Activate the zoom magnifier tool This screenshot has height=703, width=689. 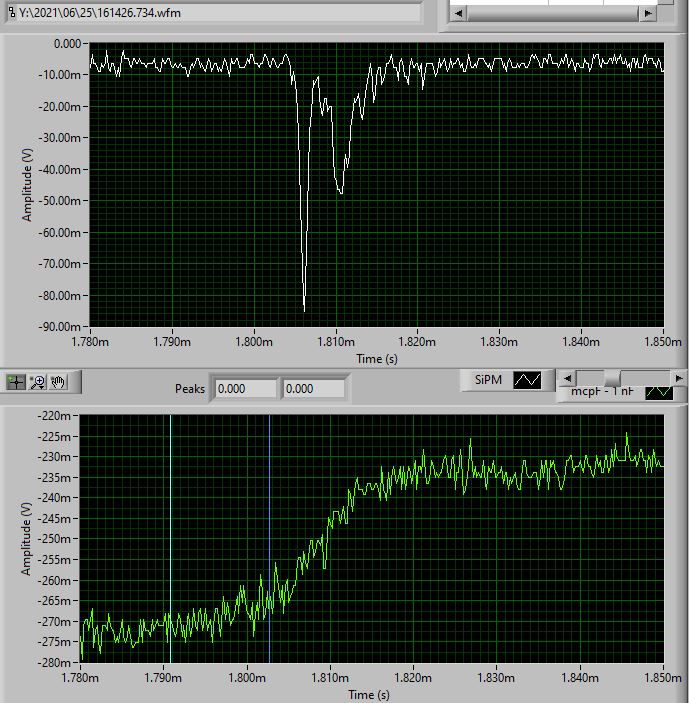point(37,382)
